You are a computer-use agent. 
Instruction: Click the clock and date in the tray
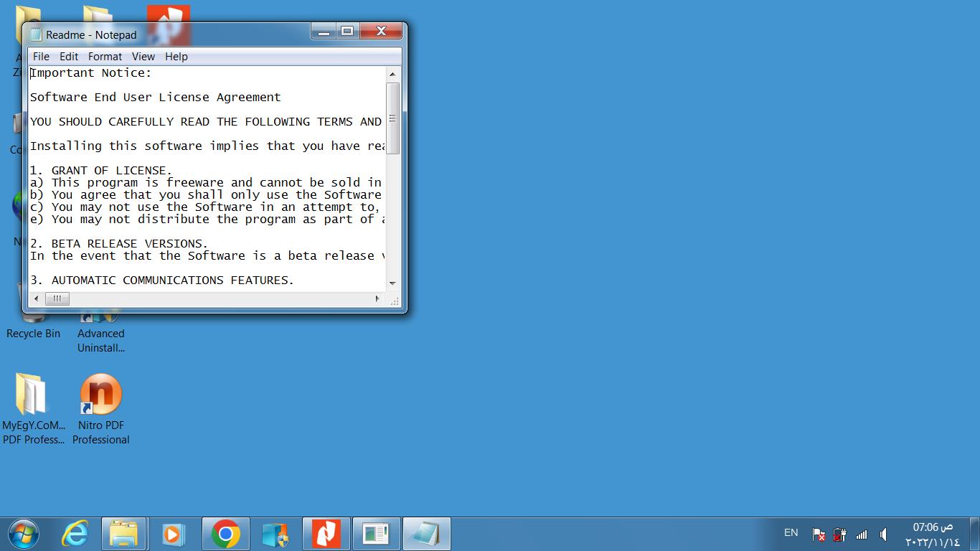933,534
